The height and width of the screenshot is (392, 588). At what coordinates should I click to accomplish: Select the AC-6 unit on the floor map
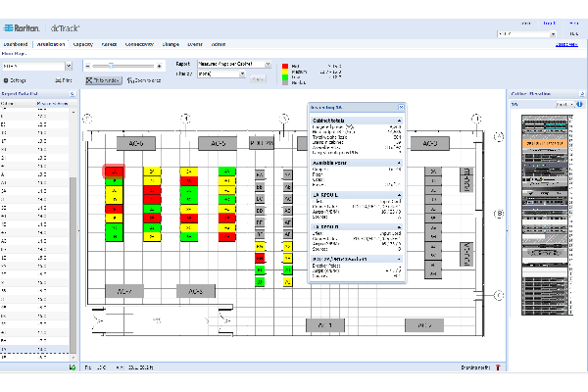click(136, 143)
